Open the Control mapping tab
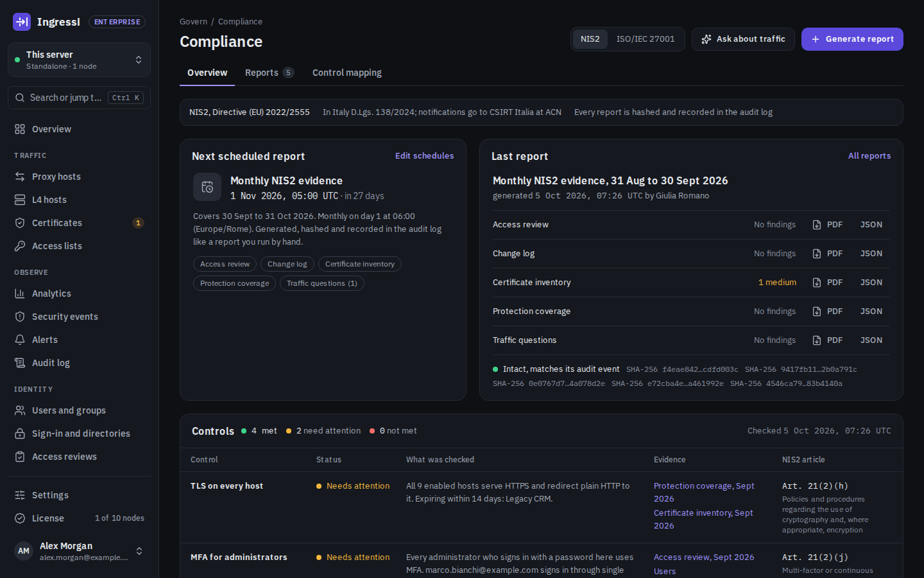Image resolution: width=924 pixels, height=578 pixels. [347, 73]
